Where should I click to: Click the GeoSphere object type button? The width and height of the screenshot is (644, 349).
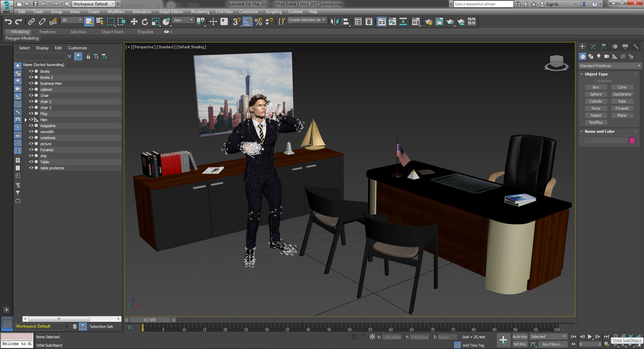(622, 94)
